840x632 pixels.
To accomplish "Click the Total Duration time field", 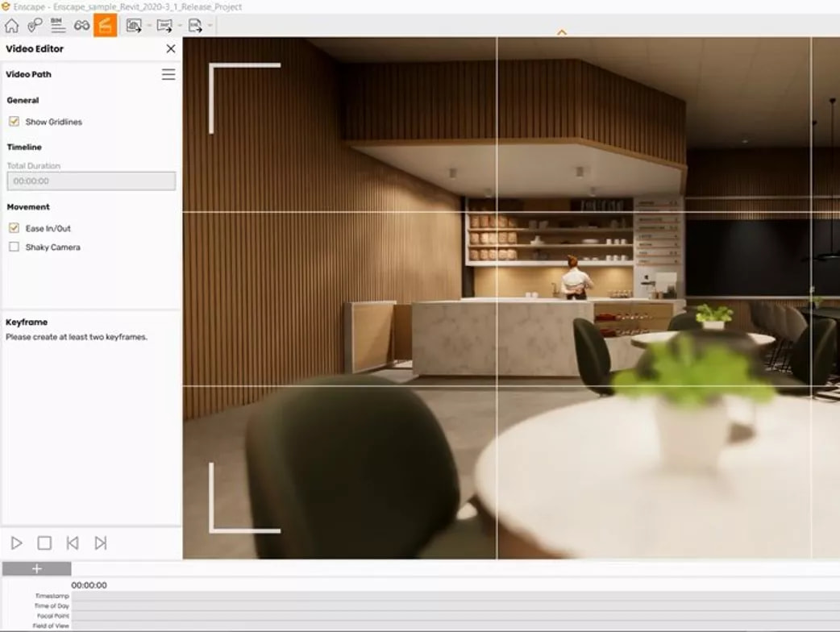I will click(x=91, y=181).
